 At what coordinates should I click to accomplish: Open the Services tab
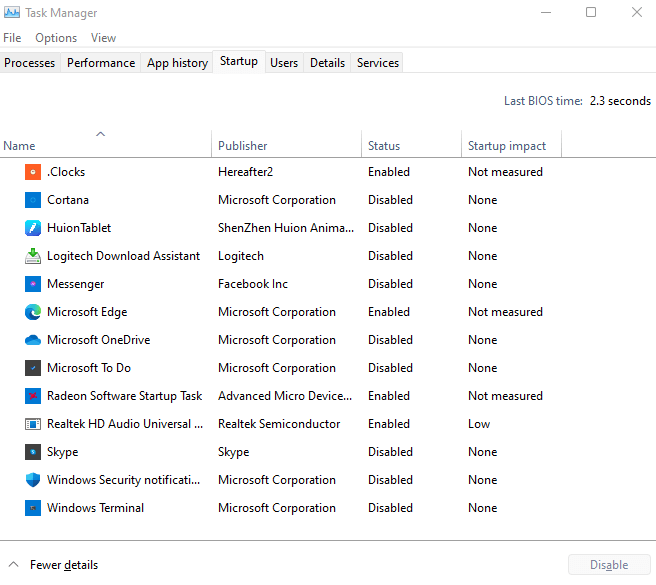[378, 63]
